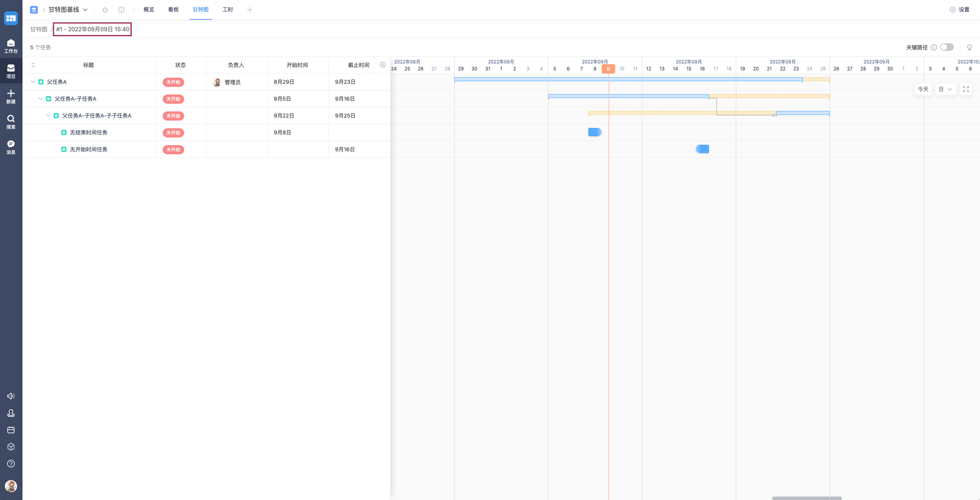Open 设置 settings at top right

(960, 10)
